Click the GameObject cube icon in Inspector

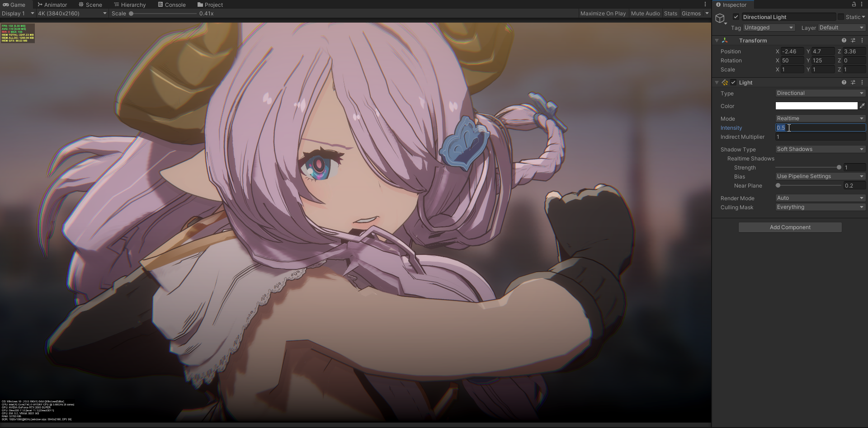720,18
